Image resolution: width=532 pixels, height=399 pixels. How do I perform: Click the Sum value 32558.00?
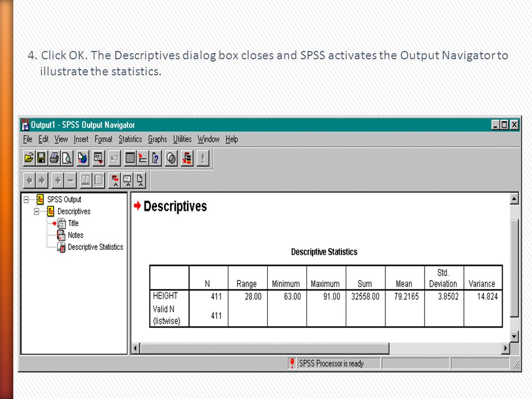365,296
